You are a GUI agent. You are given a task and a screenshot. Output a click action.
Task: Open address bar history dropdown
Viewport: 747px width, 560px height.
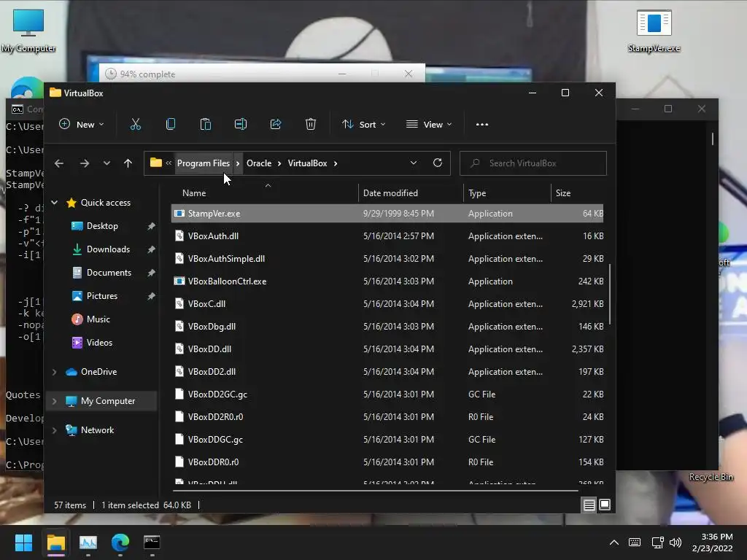(x=414, y=163)
